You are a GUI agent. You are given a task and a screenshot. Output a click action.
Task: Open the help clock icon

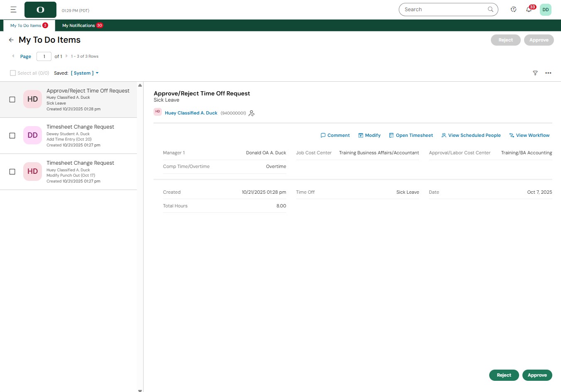tap(513, 10)
